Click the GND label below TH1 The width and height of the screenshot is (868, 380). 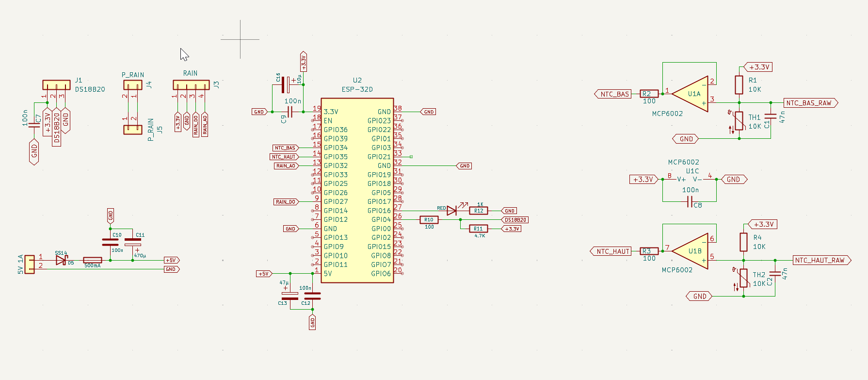point(685,139)
